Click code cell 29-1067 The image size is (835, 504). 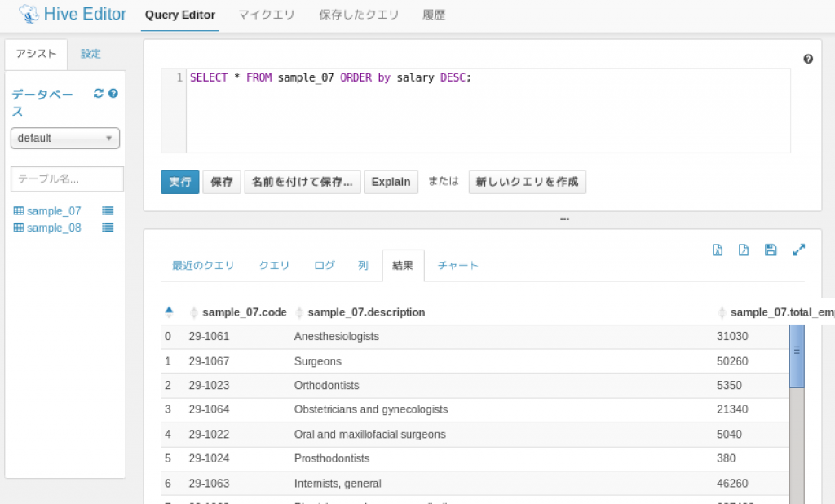[209, 361]
